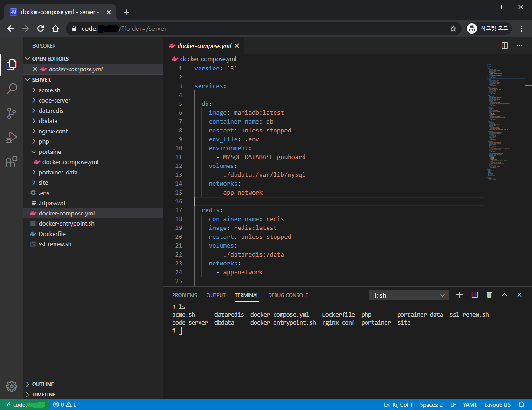
Task: Open the Search view in activity bar
Action: click(x=12, y=89)
